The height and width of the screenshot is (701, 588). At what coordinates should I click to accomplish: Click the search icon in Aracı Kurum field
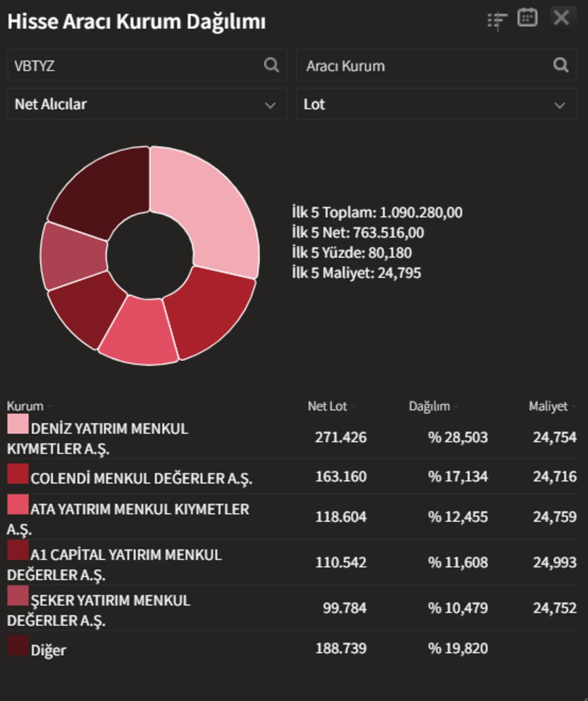pos(561,65)
